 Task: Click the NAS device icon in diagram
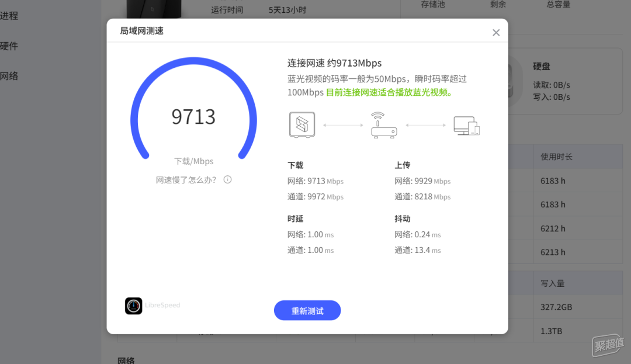pos(302,125)
